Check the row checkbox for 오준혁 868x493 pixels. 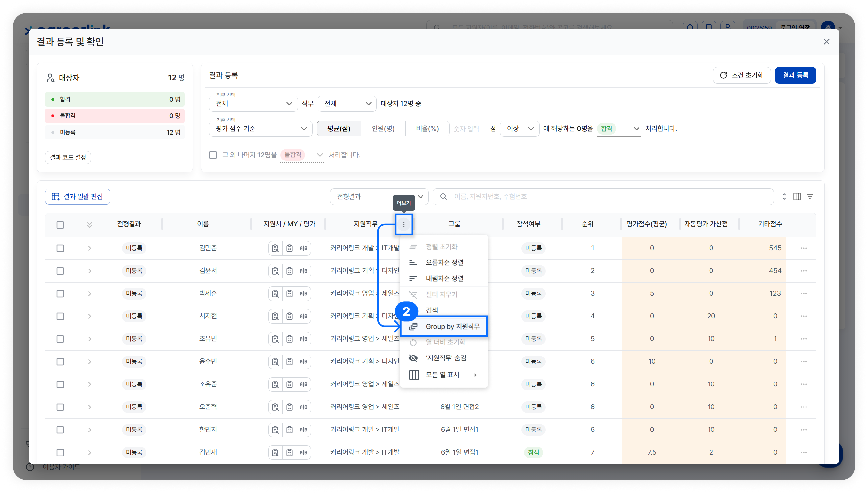pyautogui.click(x=60, y=407)
